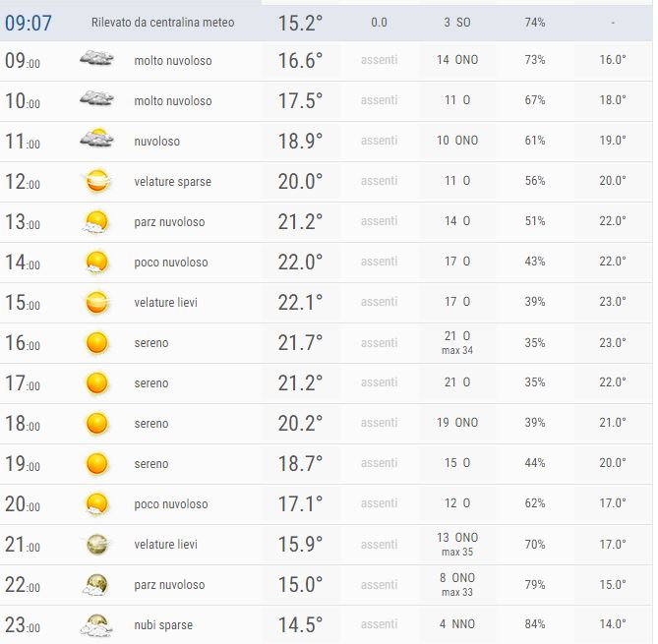Click the night haze icon at 21:00
658x644 pixels.
point(96,545)
